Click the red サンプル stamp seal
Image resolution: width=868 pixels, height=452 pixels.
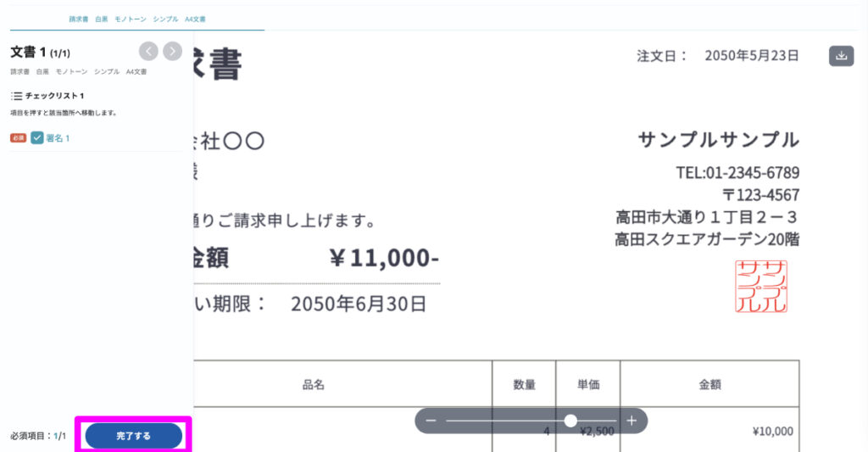[761, 287]
